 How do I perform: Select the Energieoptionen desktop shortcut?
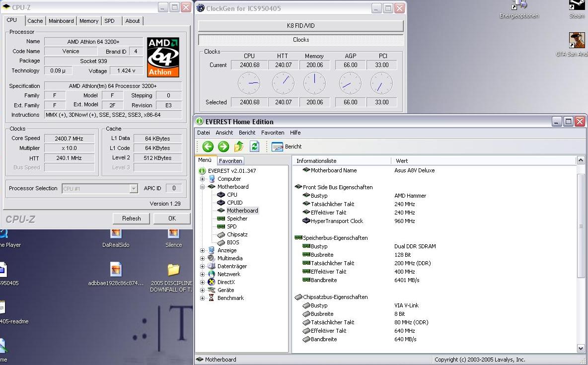tap(519, 10)
